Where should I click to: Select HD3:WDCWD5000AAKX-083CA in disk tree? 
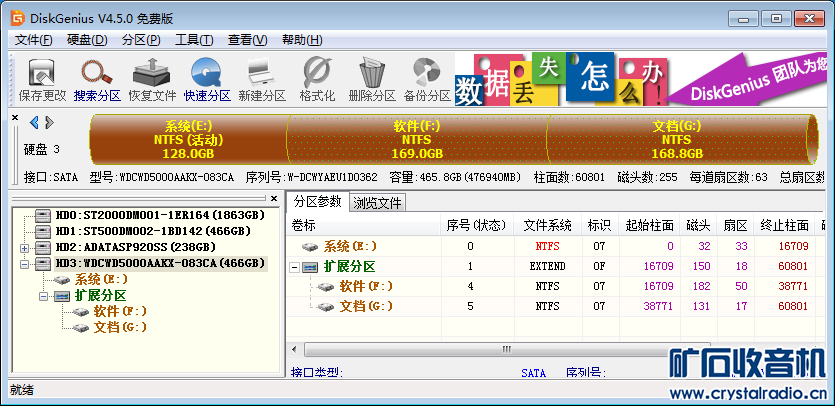click(x=160, y=263)
